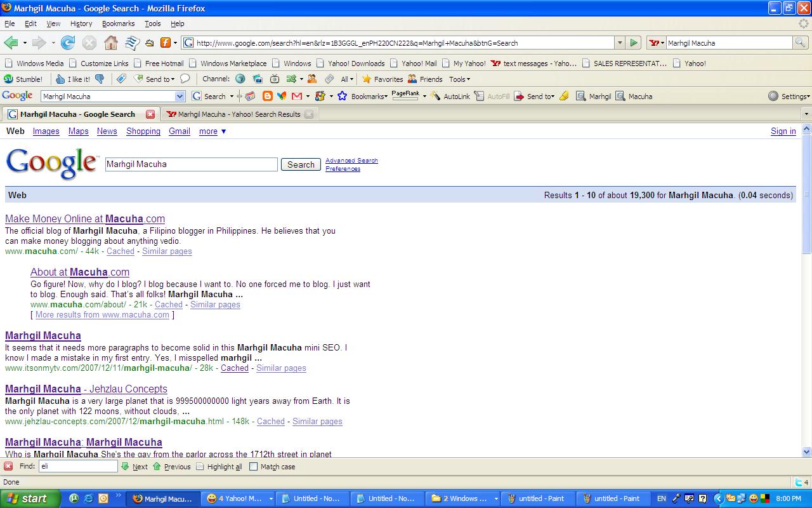Open the Google Images link

point(46,131)
